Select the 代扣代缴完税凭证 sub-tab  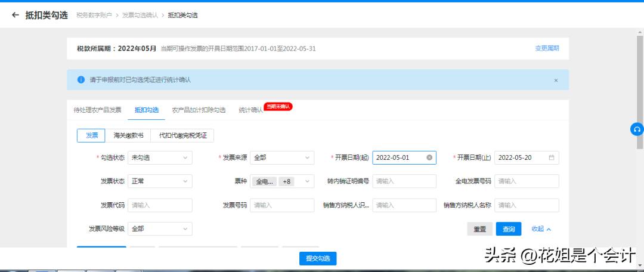[183, 135]
